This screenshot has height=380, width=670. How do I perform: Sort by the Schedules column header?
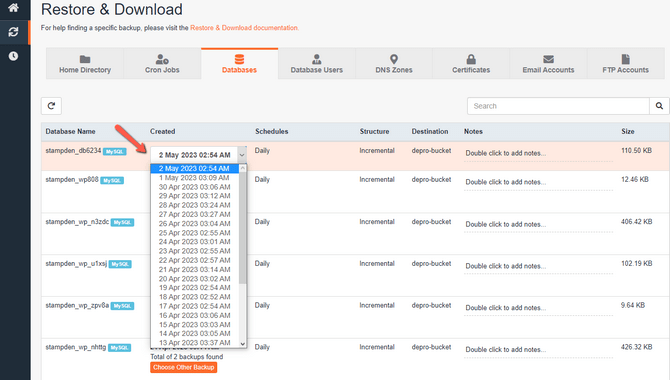tap(272, 131)
